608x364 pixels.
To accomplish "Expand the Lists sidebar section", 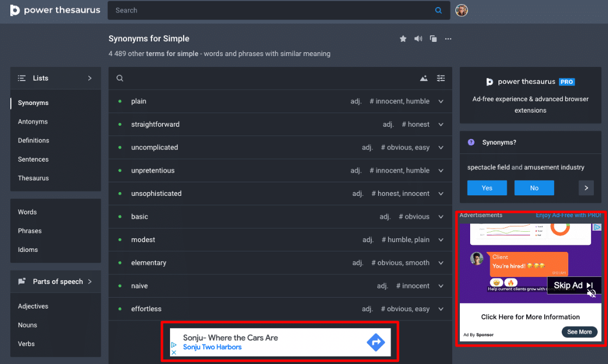I will 89,78.
